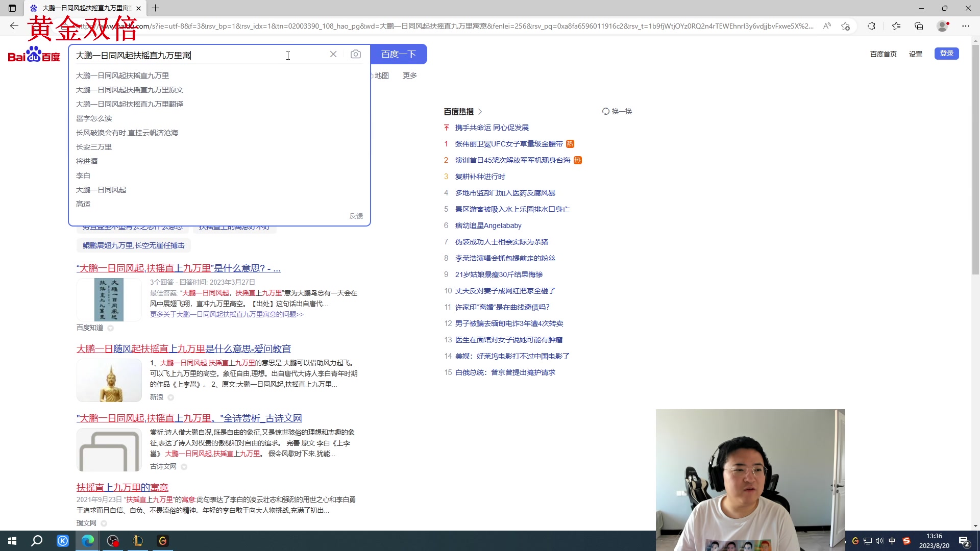
Task: Open hot search 痛幼追星Angelababy
Action: pyautogui.click(x=488, y=226)
